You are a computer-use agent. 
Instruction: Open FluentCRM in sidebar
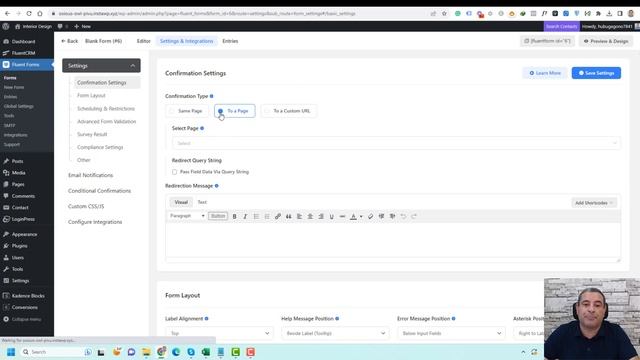pos(23,53)
